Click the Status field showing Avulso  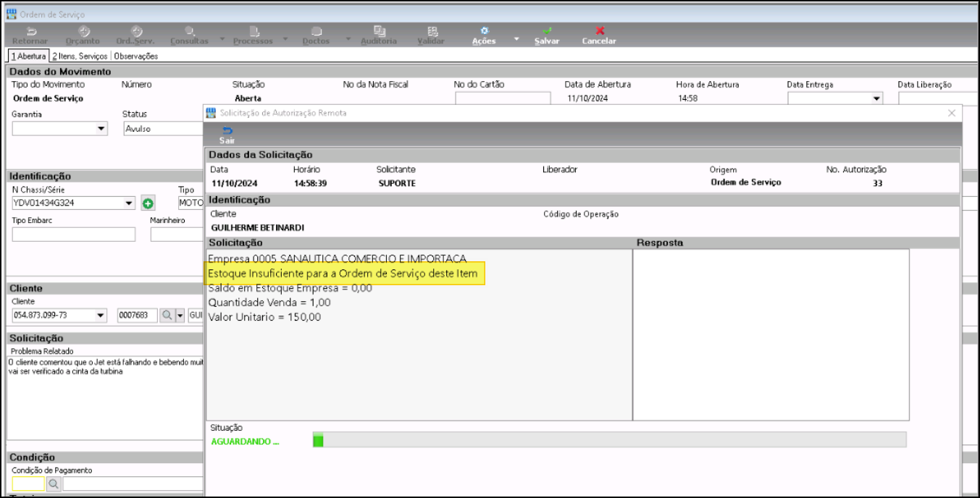(x=163, y=129)
